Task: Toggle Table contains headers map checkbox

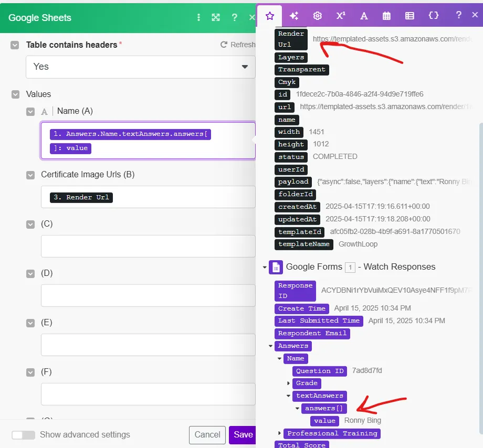Action: [15, 45]
